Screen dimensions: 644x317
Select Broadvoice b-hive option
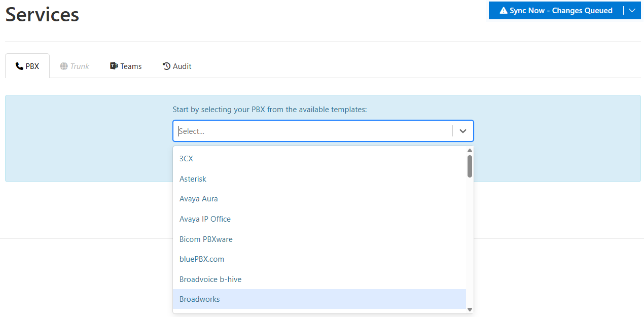tap(319, 279)
